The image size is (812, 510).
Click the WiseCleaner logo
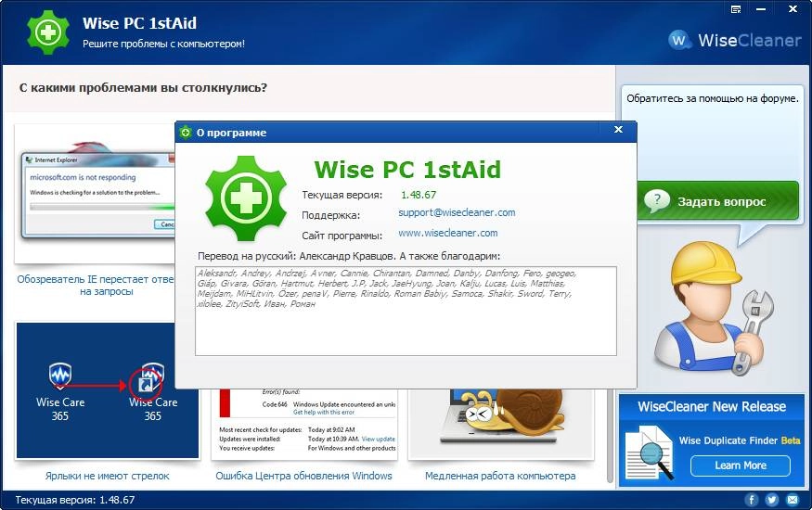(x=734, y=40)
